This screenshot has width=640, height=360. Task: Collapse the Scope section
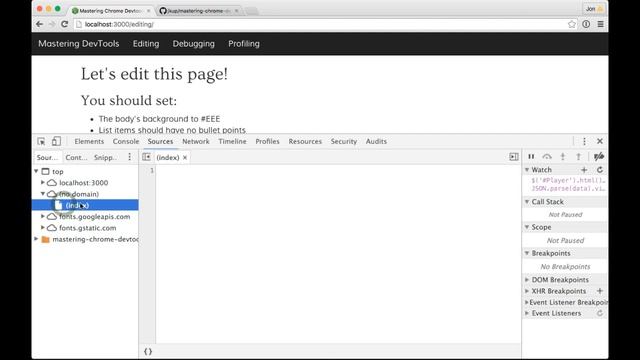[x=527, y=227]
